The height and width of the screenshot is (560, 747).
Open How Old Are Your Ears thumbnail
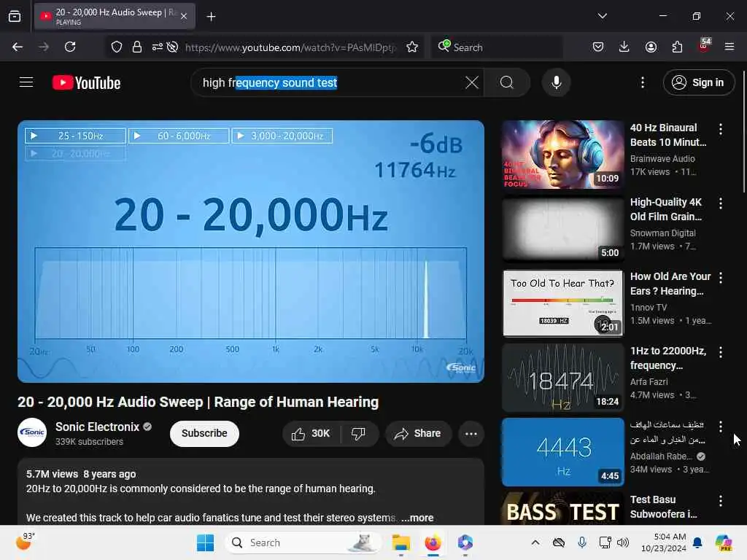pyautogui.click(x=562, y=303)
